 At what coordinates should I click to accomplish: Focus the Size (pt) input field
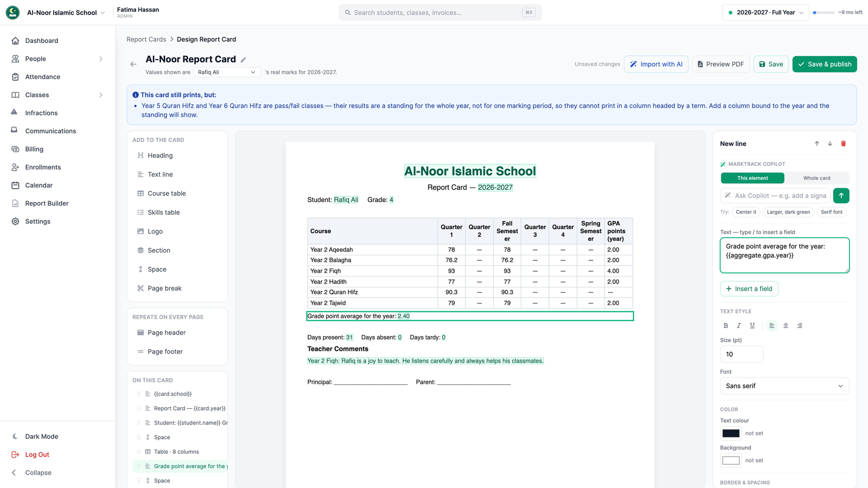point(741,355)
